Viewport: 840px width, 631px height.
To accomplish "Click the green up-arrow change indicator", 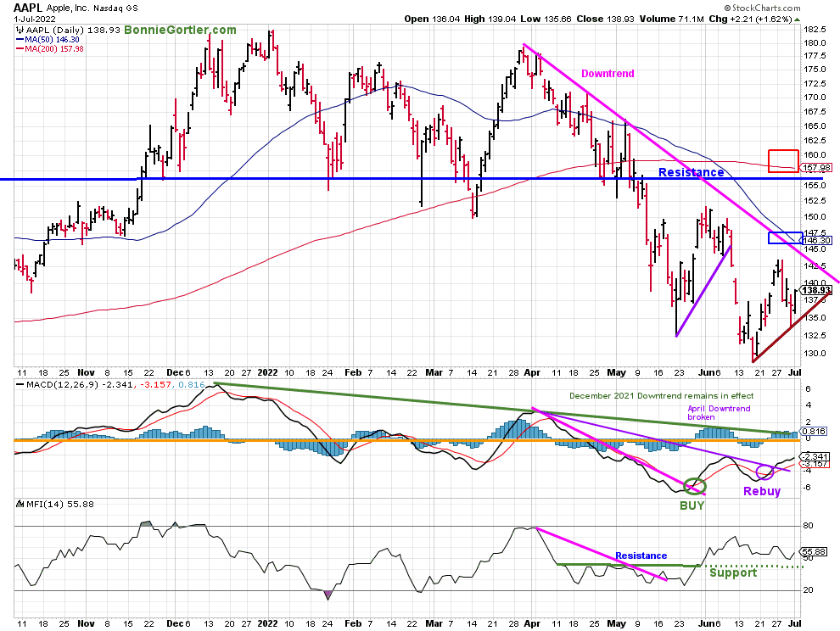I will tap(797, 20).
